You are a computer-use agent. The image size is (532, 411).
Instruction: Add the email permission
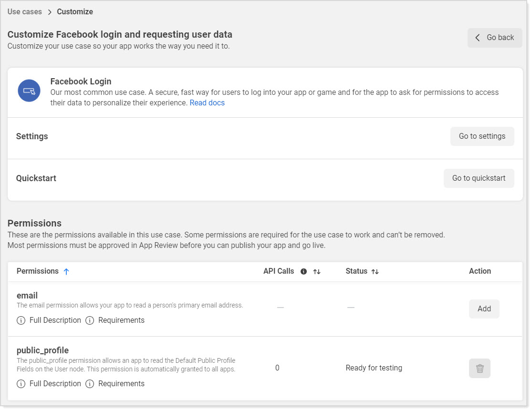click(x=484, y=309)
